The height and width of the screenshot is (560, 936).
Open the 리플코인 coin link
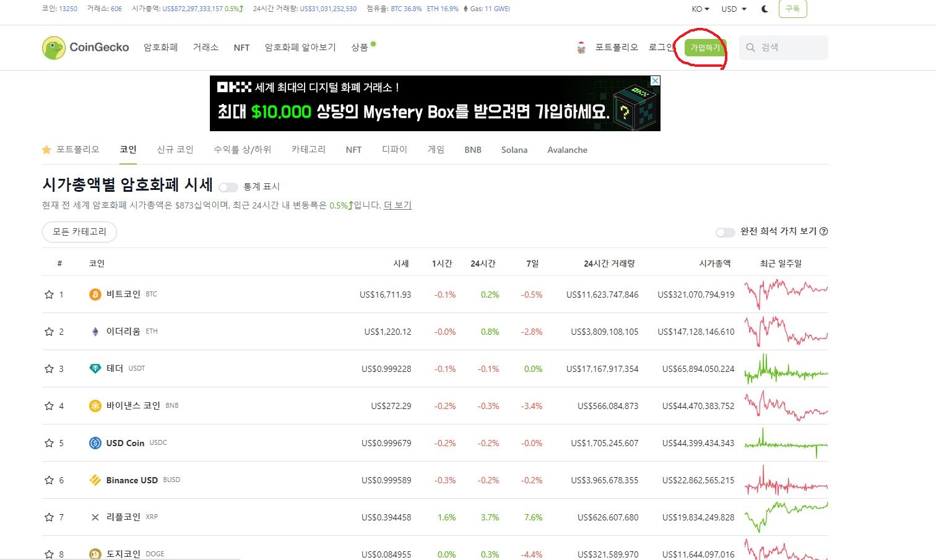(123, 517)
